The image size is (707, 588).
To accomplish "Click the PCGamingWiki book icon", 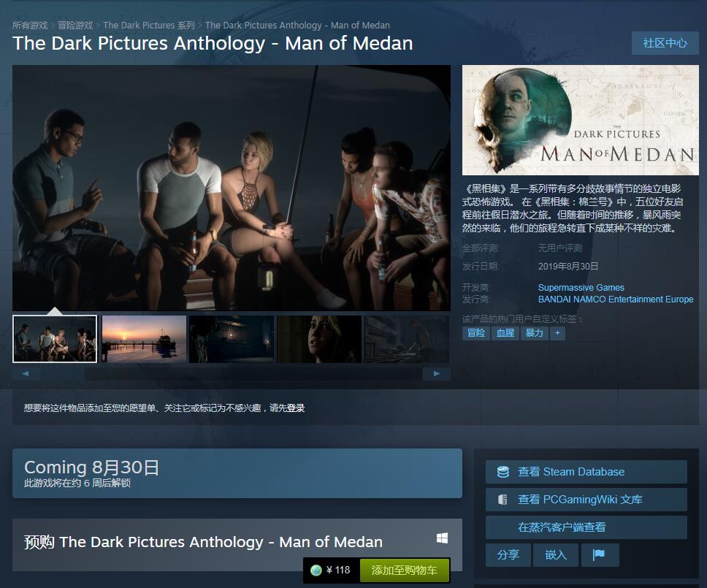I will [502, 500].
